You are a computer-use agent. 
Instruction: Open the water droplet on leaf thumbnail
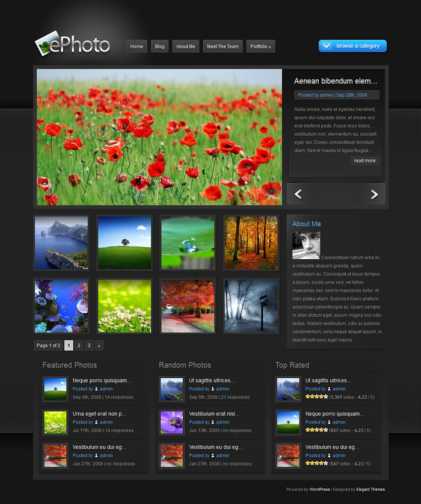(188, 243)
